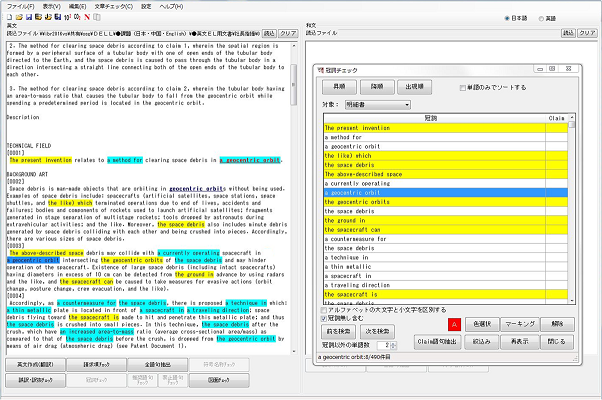Select 'the geocentric orbits' row in list
This screenshot has height=400, width=602.
click(446, 202)
